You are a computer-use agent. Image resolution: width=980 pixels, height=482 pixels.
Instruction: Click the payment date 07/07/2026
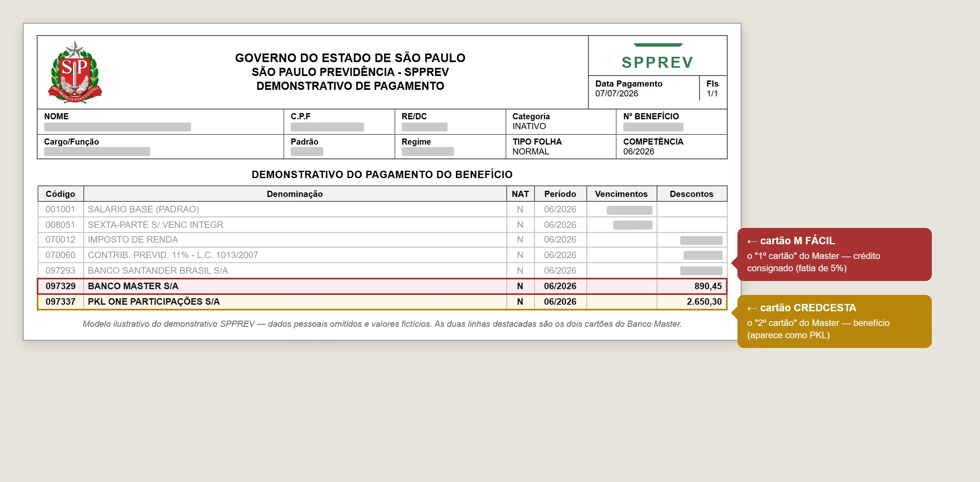coord(617,94)
